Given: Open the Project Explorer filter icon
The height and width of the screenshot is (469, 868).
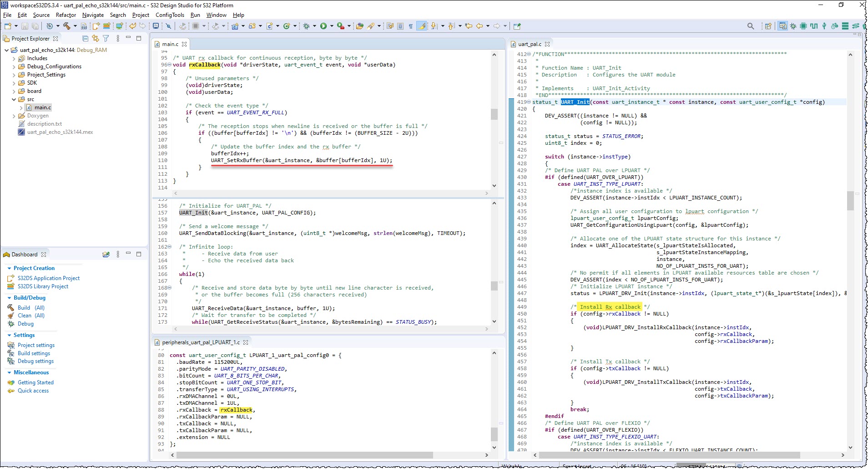Looking at the screenshot, I should 106,39.
